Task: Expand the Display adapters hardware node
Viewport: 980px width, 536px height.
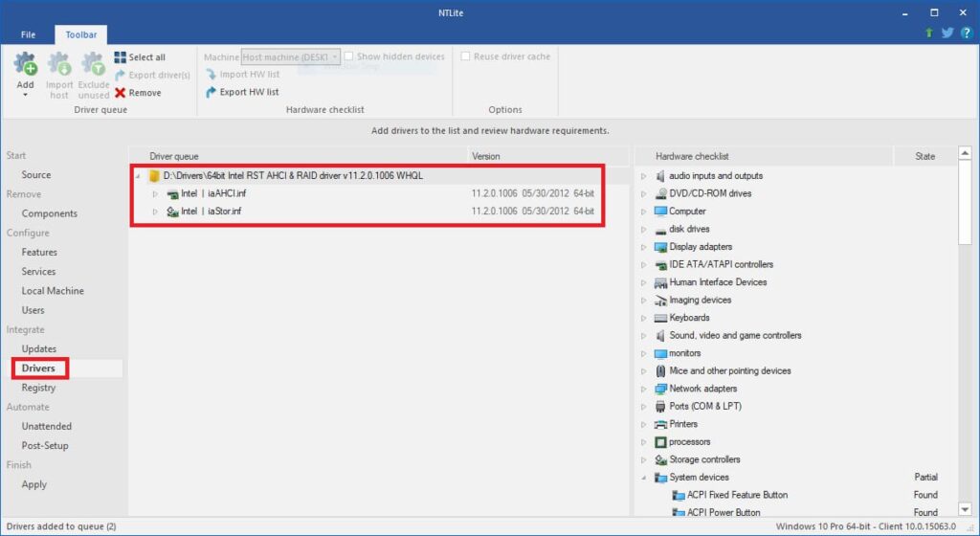Action: (x=643, y=247)
